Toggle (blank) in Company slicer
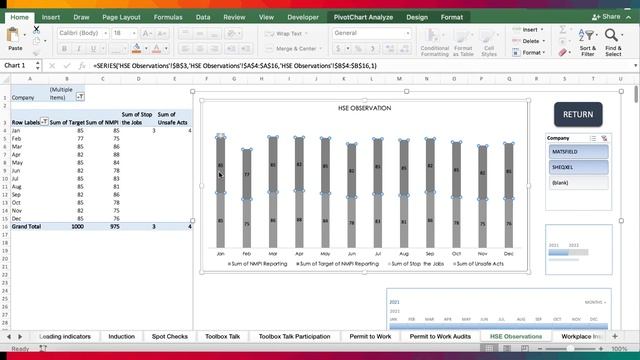 coord(578,182)
